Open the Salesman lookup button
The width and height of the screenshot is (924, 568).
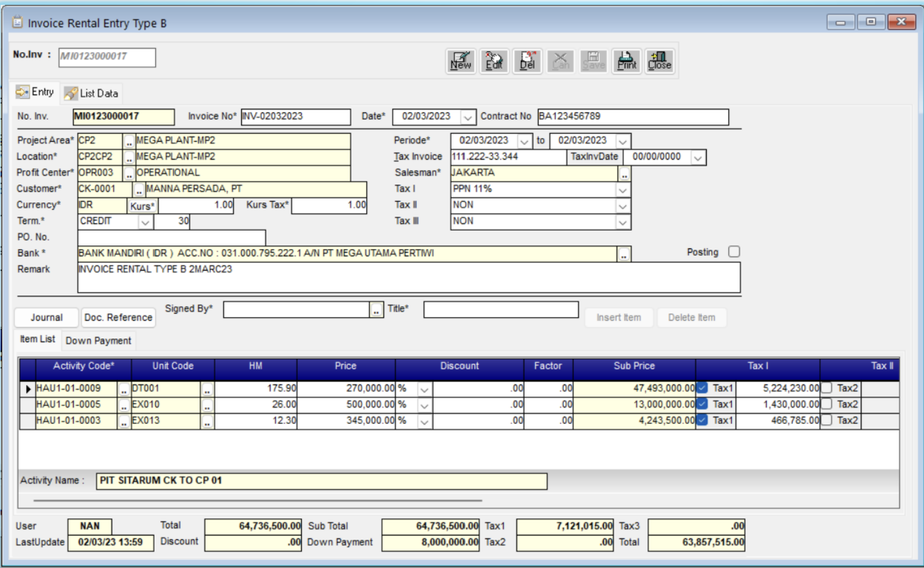pyautogui.click(x=624, y=174)
